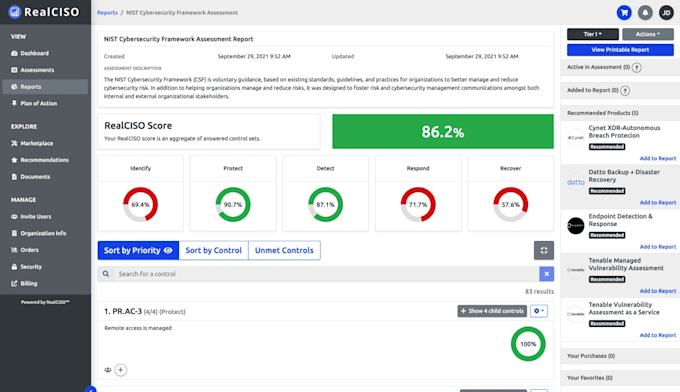Click the collapse view icon button
Viewport: 680px width, 392px height.
(x=544, y=250)
